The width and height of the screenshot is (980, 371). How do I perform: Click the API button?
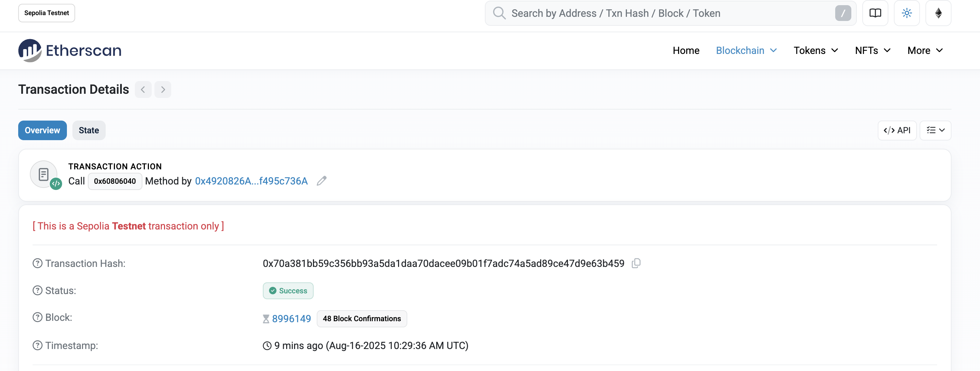tap(897, 130)
